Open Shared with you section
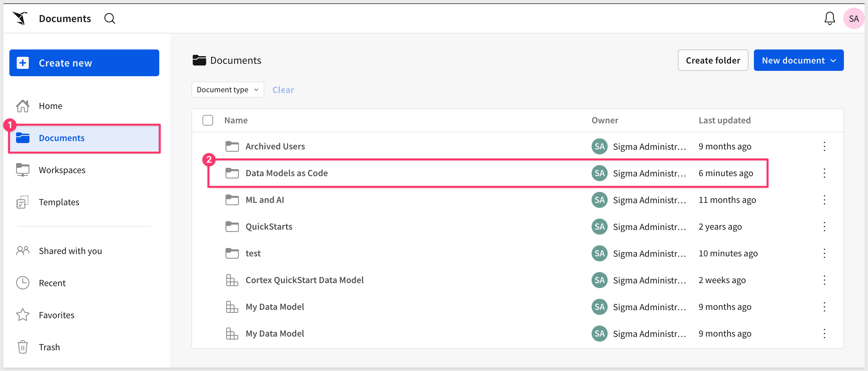This screenshot has width=868, height=371. [70, 251]
